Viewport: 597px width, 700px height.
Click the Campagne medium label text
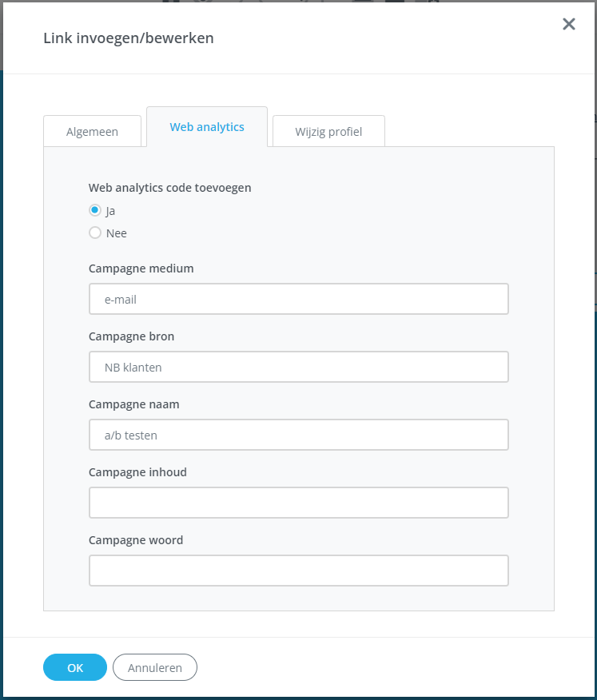point(141,268)
